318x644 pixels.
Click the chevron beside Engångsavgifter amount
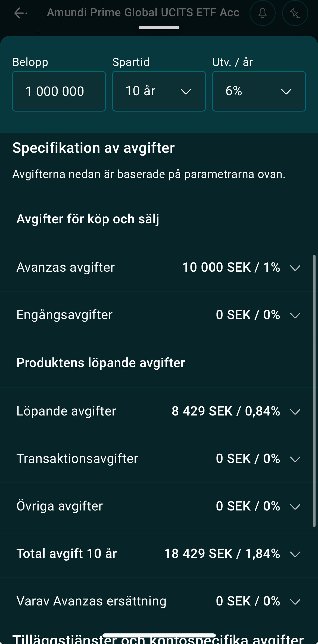coord(295,315)
